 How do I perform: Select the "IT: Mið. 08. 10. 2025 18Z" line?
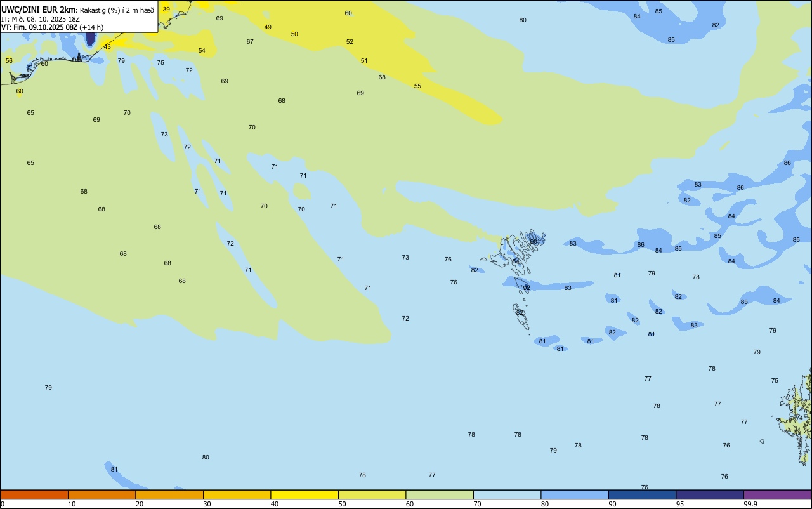click(41, 19)
